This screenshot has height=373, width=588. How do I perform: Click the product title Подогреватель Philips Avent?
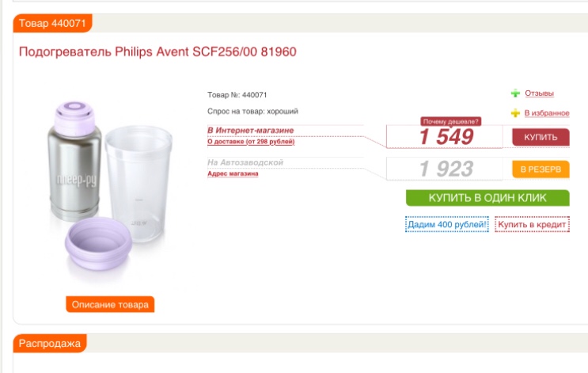(x=157, y=52)
